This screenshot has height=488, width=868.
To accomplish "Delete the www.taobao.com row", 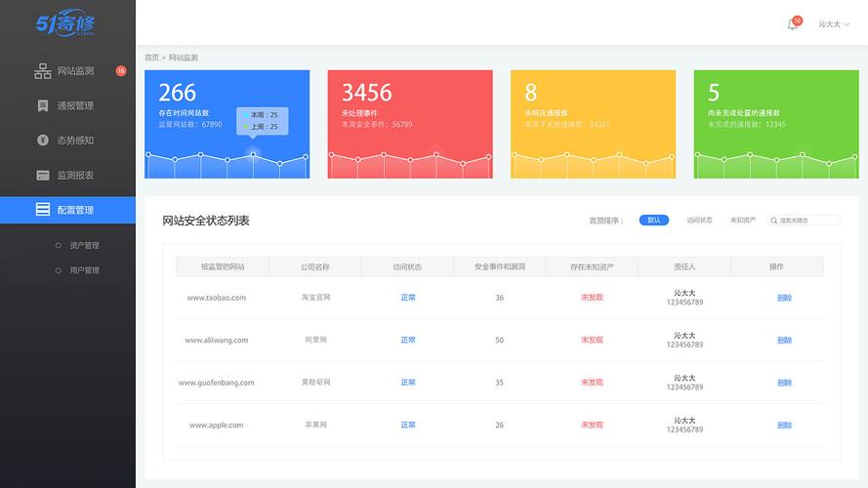I will pos(784,298).
